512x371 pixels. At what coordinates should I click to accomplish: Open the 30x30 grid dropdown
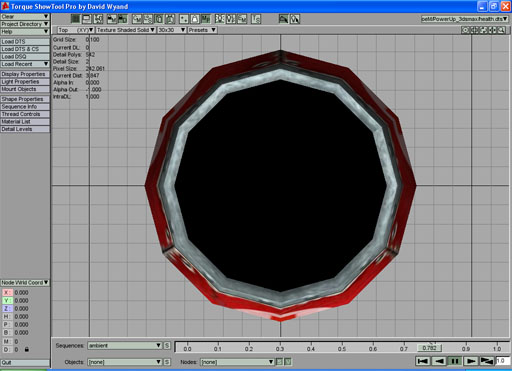pos(172,30)
